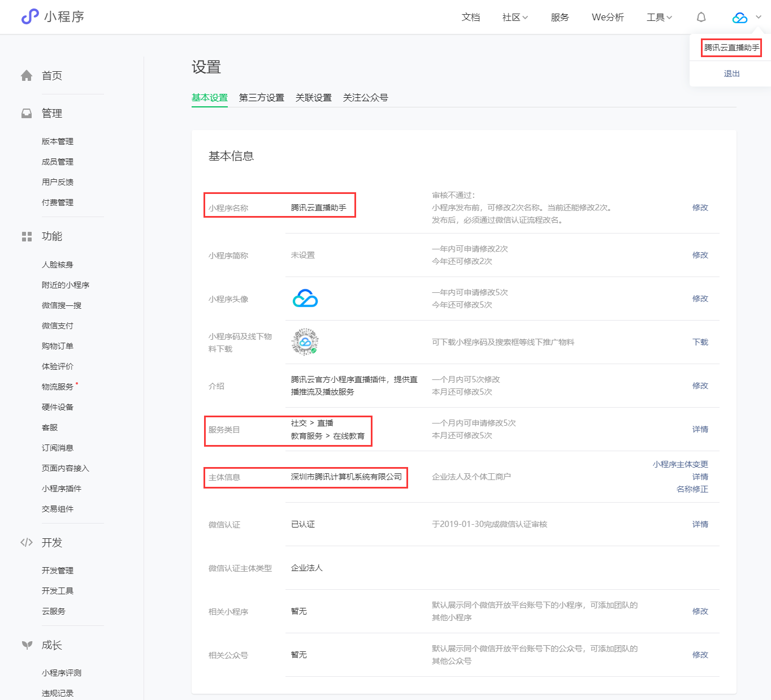Open 人脸核身 in sidebar

58,265
